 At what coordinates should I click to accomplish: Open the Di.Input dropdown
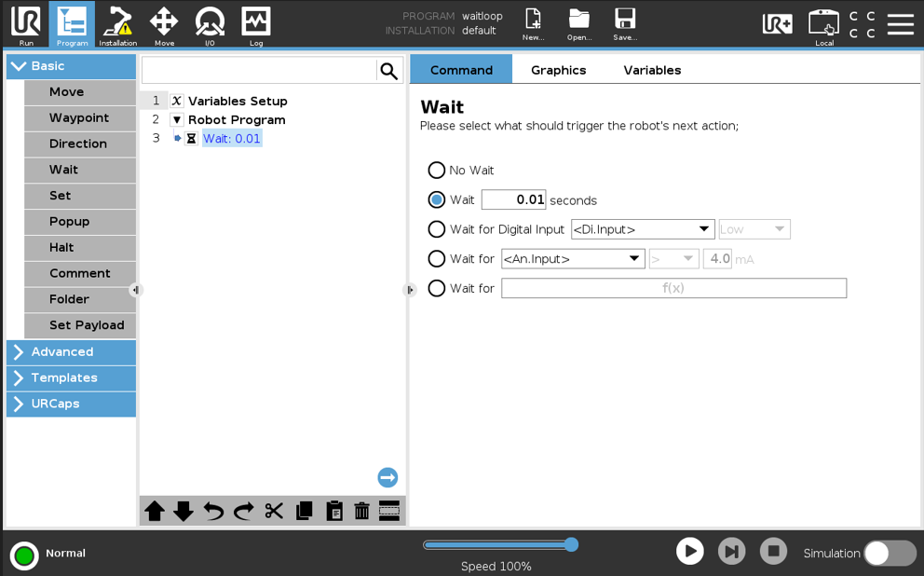pos(643,229)
